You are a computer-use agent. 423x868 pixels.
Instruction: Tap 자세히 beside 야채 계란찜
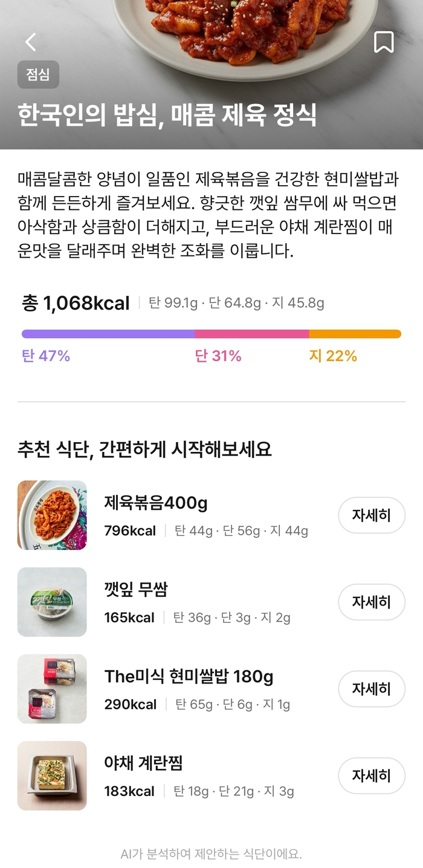pyautogui.click(x=372, y=775)
